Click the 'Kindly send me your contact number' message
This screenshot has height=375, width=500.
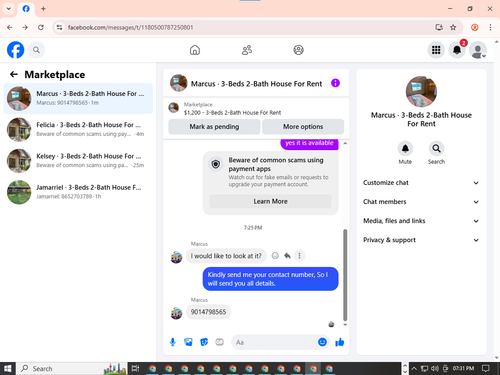[x=270, y=279]
